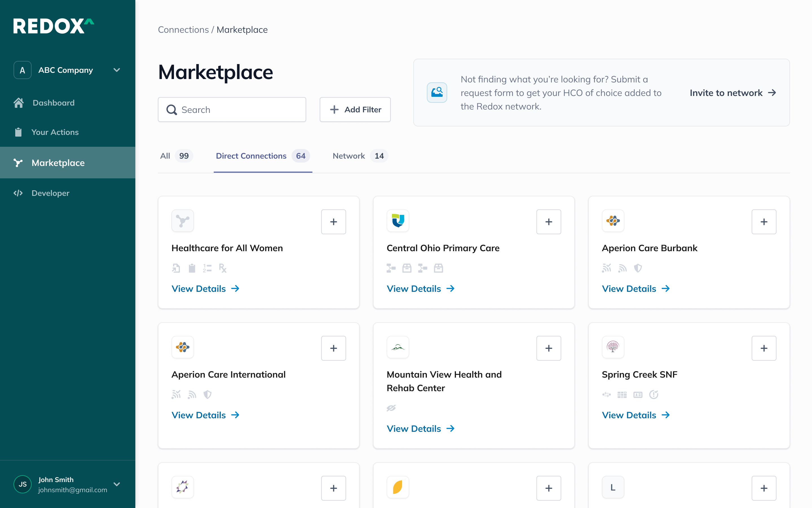The width and height of the screenshot is (812, 508).
Task: Click the Developer code brackets icon
Action: point(18,193)
